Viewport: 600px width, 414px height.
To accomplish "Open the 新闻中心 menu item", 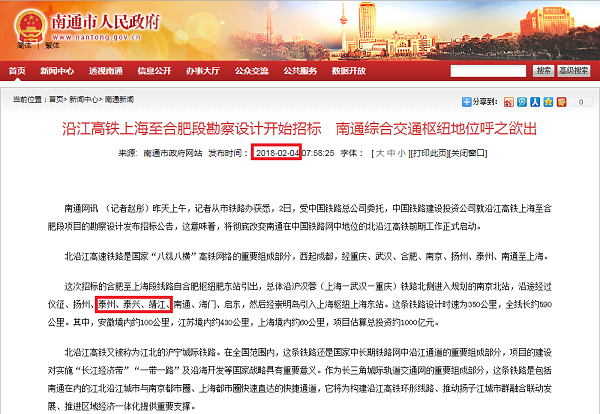I will point(57,71).
